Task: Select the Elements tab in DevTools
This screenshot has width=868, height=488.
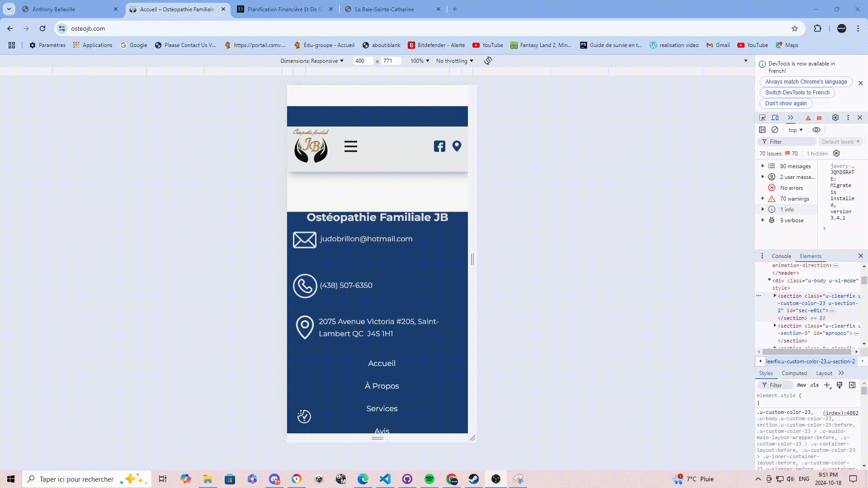Action: click(810, 256)
